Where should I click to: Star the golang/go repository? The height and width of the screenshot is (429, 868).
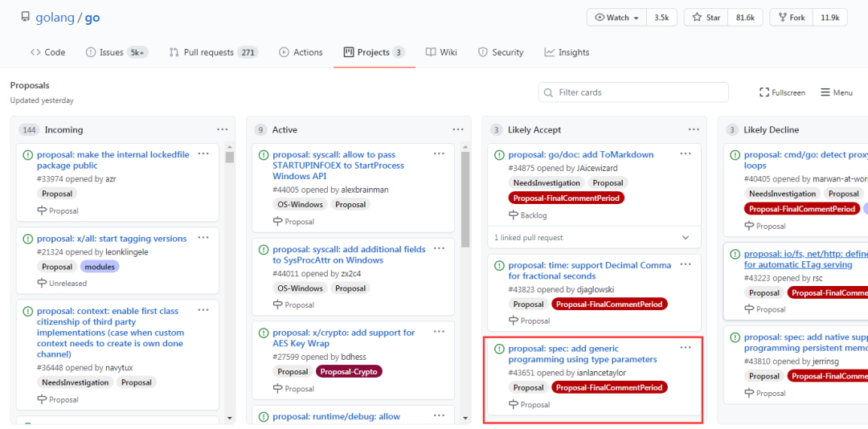tap(706, 18)
